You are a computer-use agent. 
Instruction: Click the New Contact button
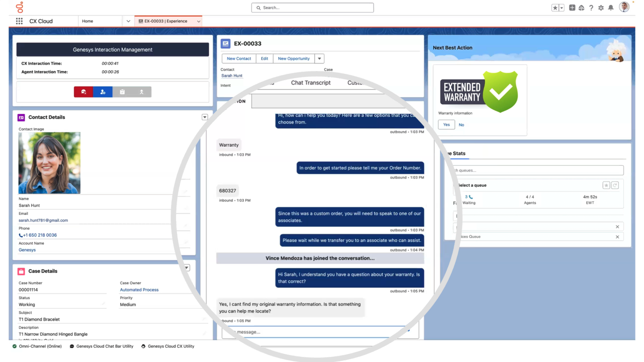pos(239,59)
